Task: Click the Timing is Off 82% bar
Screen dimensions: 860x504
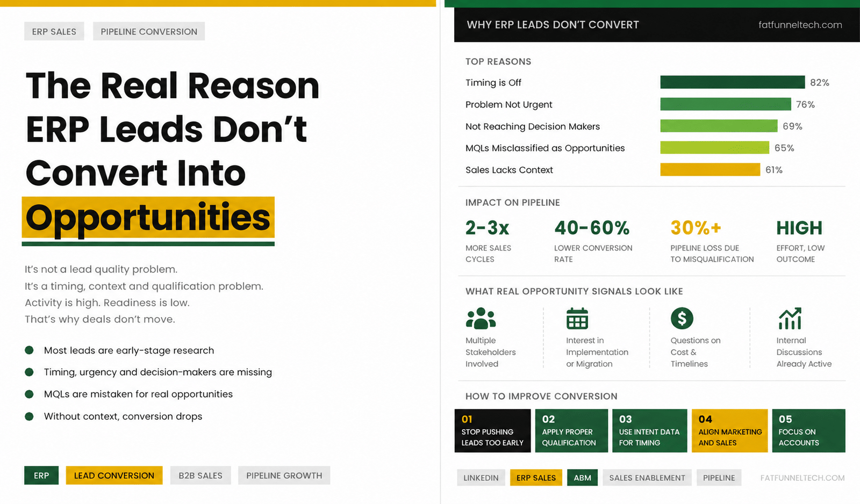Action: click(x=733, y=82)
